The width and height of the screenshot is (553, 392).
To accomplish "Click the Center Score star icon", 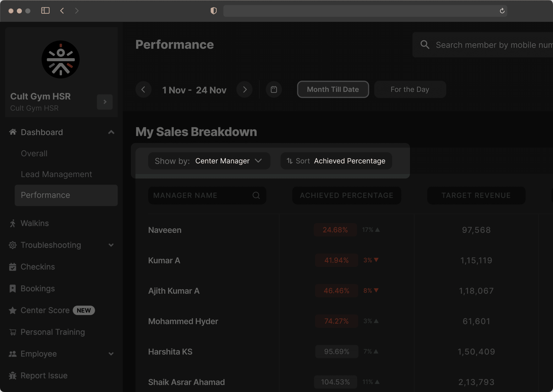I will (13, 310).
